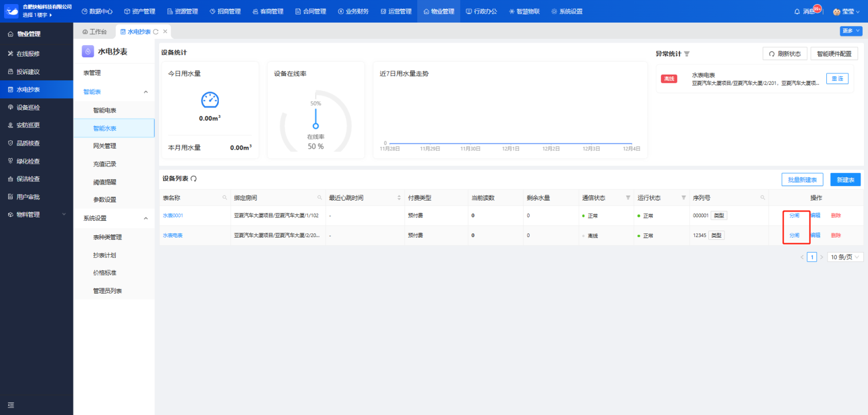The width and height of the screenshot is (868, 415).
Task: Click the notification bell icon
Action: (797, 12)
